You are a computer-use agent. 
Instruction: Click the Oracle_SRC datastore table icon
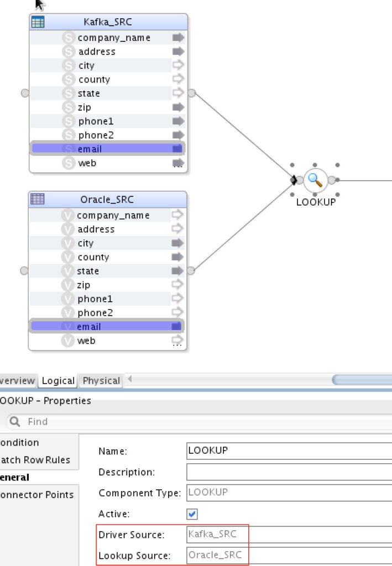tap(38, 199)
